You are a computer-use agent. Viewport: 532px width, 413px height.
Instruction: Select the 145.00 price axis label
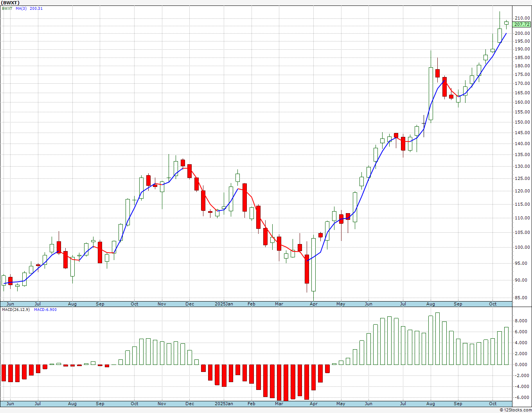coord(522,133)
